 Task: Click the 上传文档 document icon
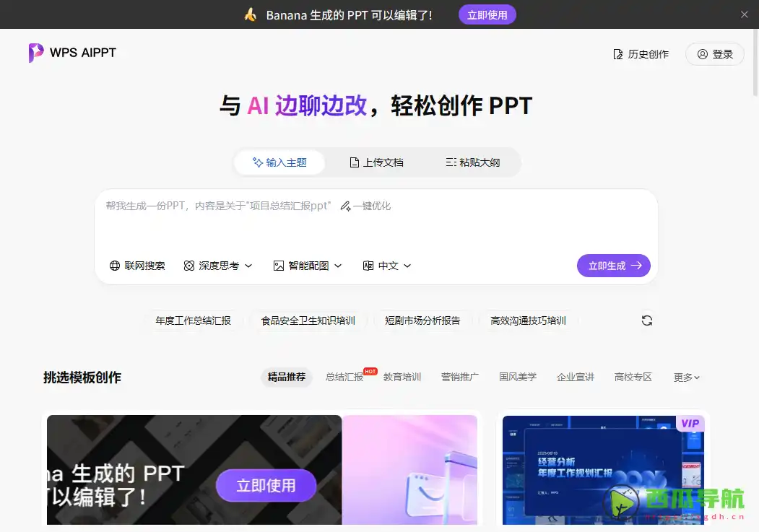tap(354, 162)
